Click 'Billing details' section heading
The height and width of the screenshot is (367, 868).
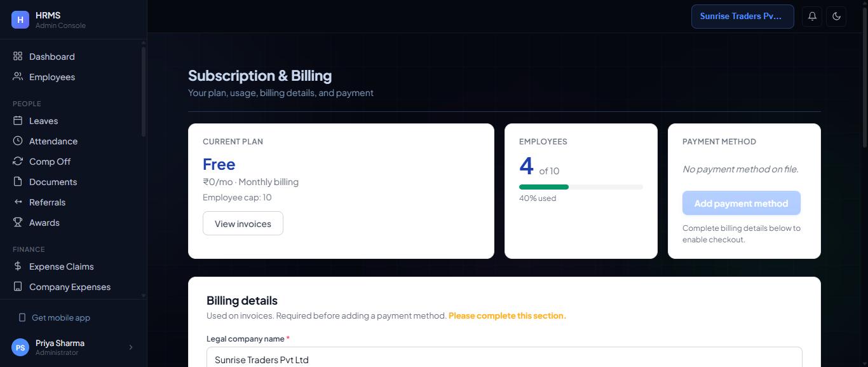242,300
